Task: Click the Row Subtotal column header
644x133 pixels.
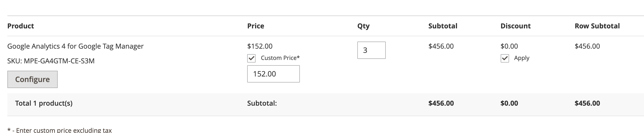Action: pos(597,26)
